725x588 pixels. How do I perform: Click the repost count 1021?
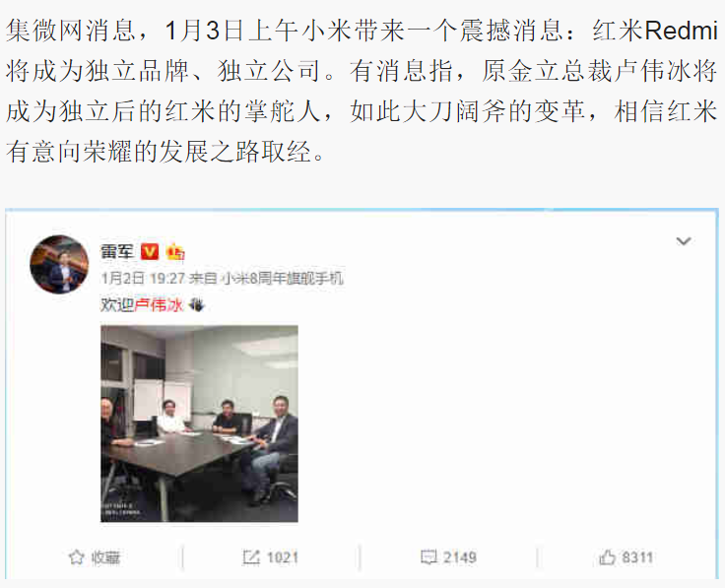pos(283,557)
